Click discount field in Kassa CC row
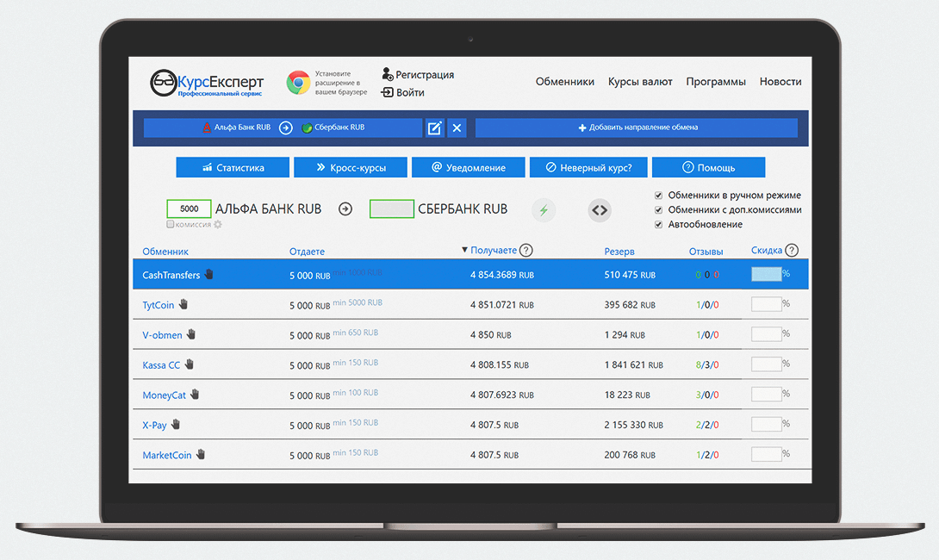 coord(767,364)
